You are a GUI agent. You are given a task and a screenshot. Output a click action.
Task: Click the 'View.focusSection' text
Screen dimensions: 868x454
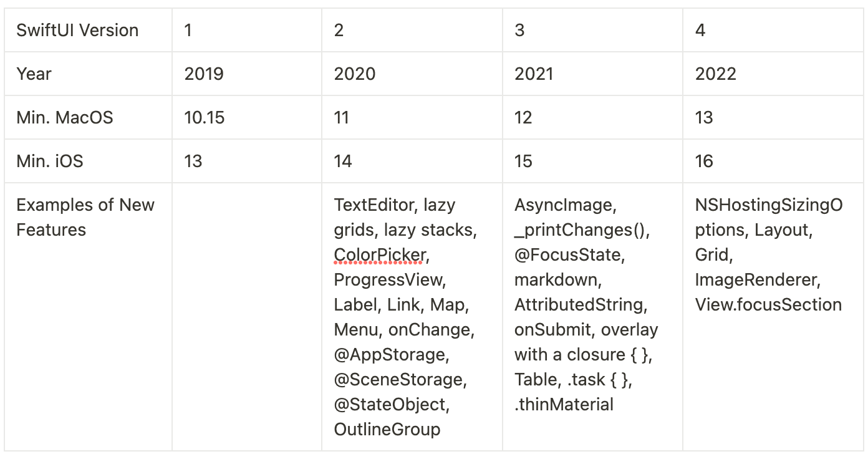(x=768, y=305)
